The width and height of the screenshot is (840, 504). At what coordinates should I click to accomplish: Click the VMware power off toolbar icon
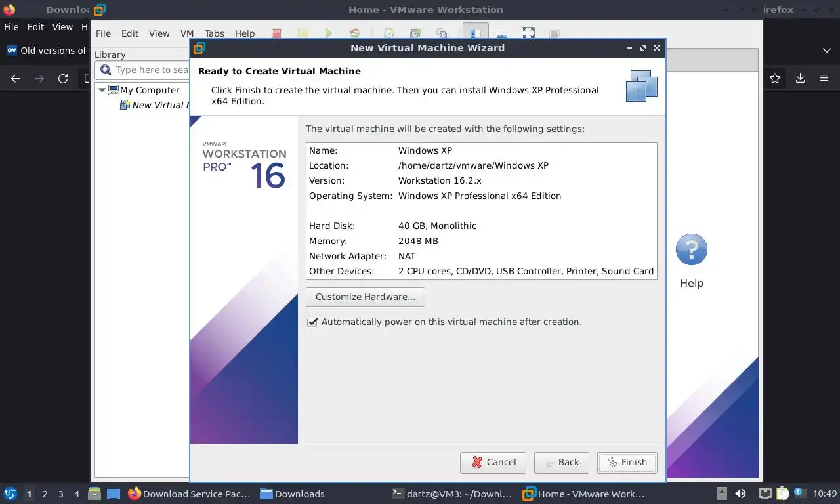(x=276, y=33)
